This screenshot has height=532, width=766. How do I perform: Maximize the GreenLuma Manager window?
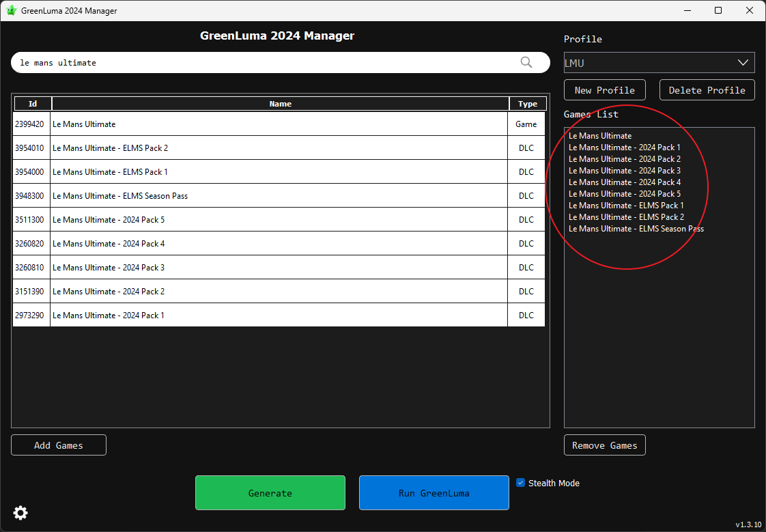[718, 10]
